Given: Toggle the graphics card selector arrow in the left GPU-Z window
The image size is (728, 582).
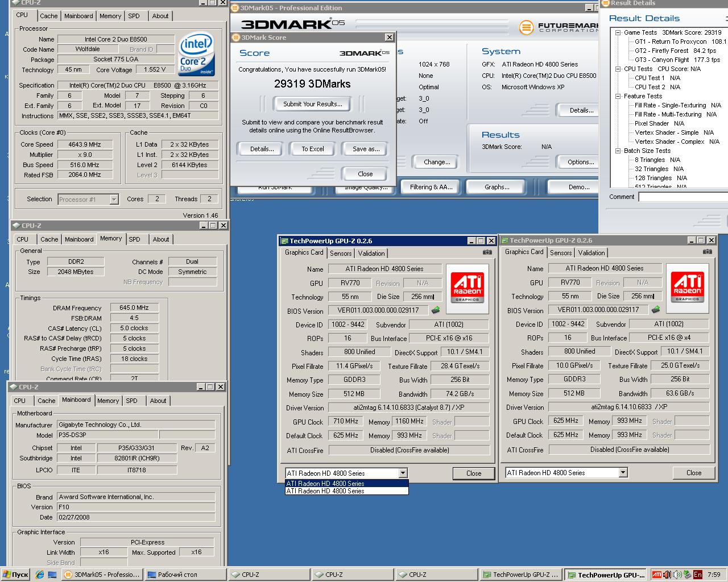Looking at the screenshot, I should [403, 473].
